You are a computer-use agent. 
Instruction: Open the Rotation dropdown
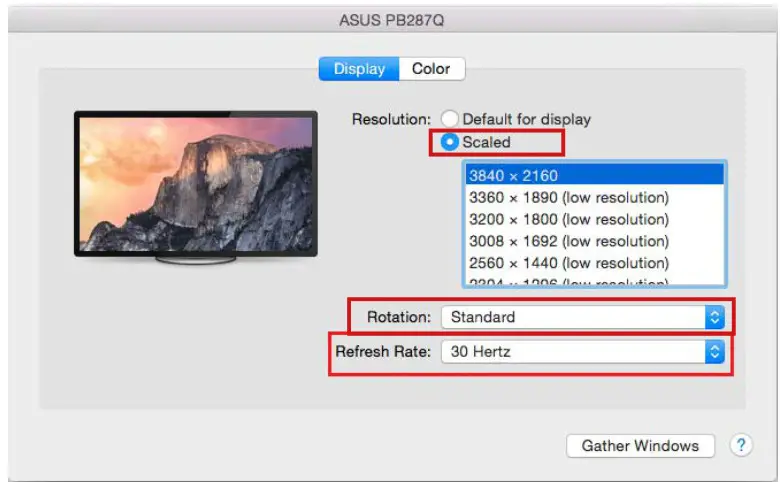pos(581,317)
